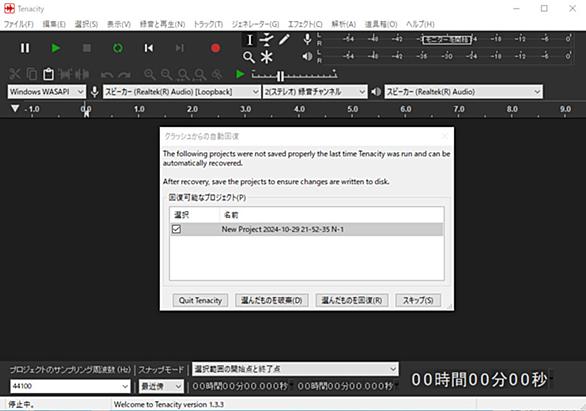Image resolution: width=586 pixels, height=411 pixels.
Task: Start recording with red Record button
Action: coord(215,48)
